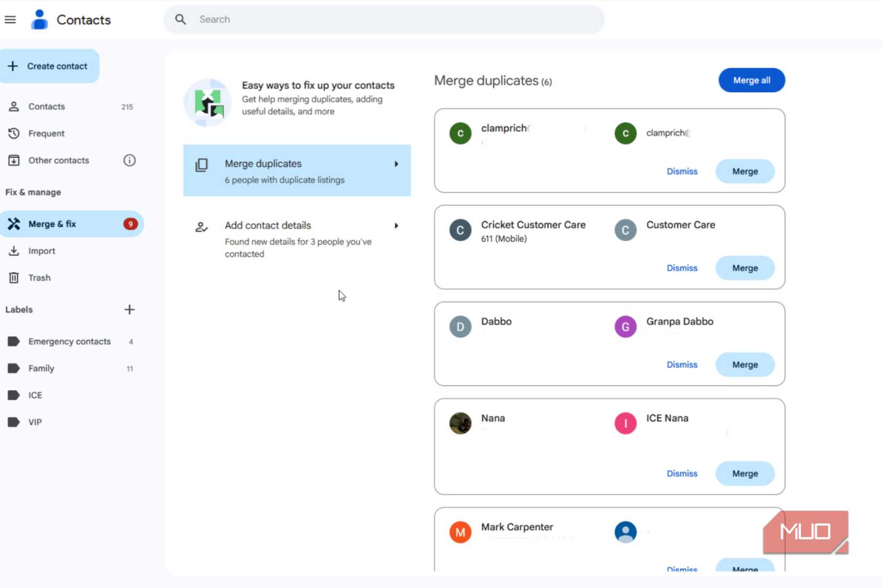This screenshot has width=882, height=588.
Task: Click the Mark Carpenter contact name
Action: point(517,527)
